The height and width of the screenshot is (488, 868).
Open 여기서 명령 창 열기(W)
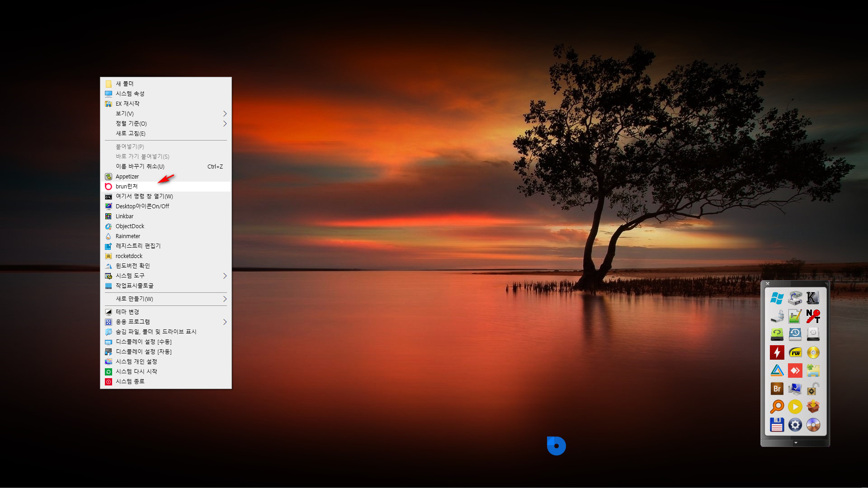pos(166,196)
